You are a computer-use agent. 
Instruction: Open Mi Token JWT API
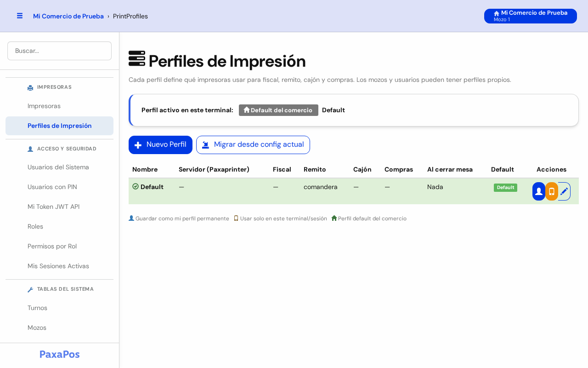(60, 207)
